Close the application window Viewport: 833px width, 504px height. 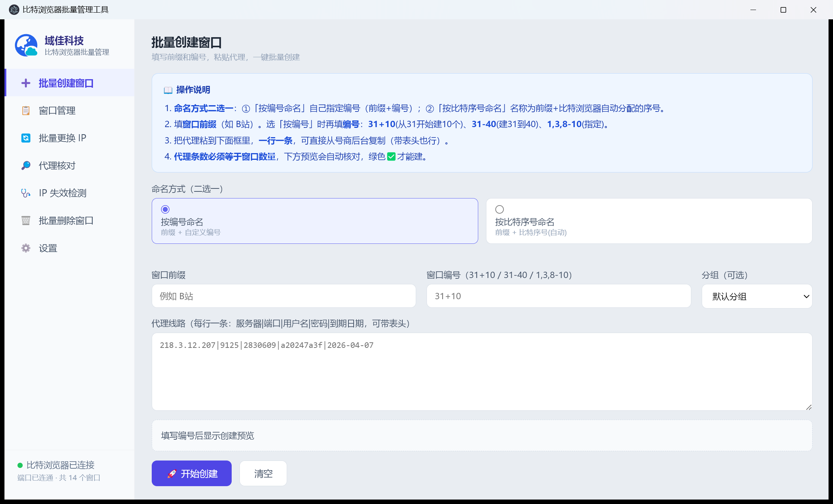[x=813, y=10]
